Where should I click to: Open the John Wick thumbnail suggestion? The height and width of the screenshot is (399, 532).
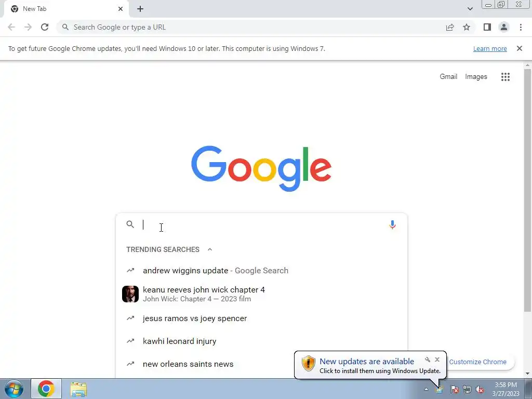click(x=130, y=294)
